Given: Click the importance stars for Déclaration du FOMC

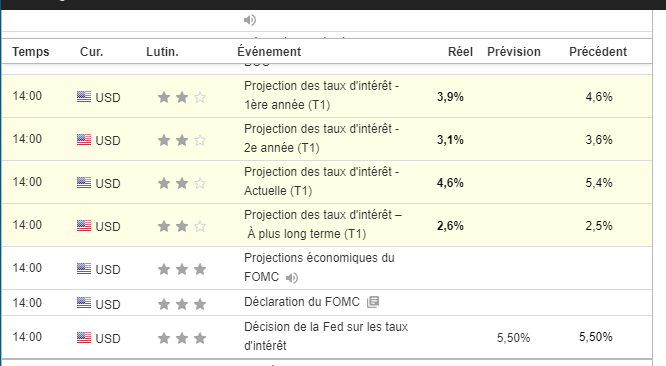Looking at the screenshot, I should (x=182, y=304).
